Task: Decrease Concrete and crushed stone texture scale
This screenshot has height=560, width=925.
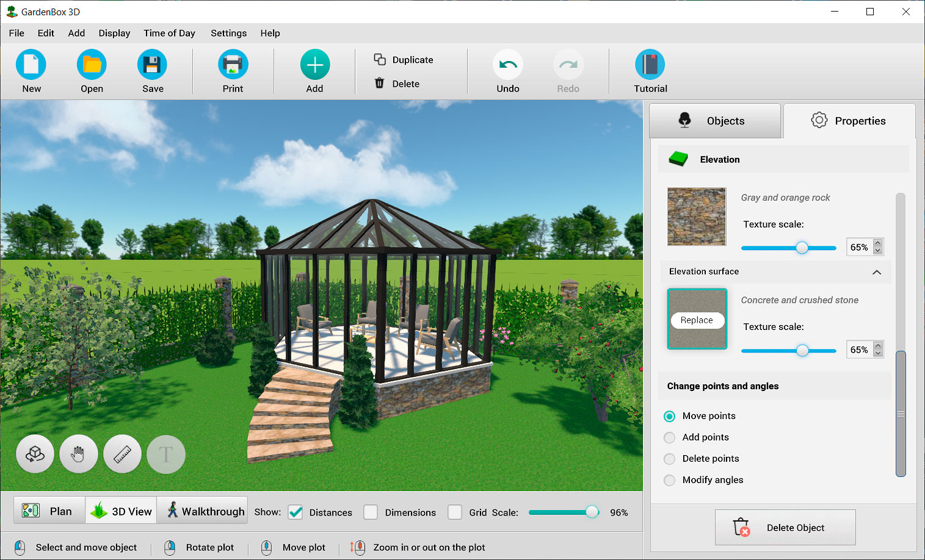Action: (878, 354)
